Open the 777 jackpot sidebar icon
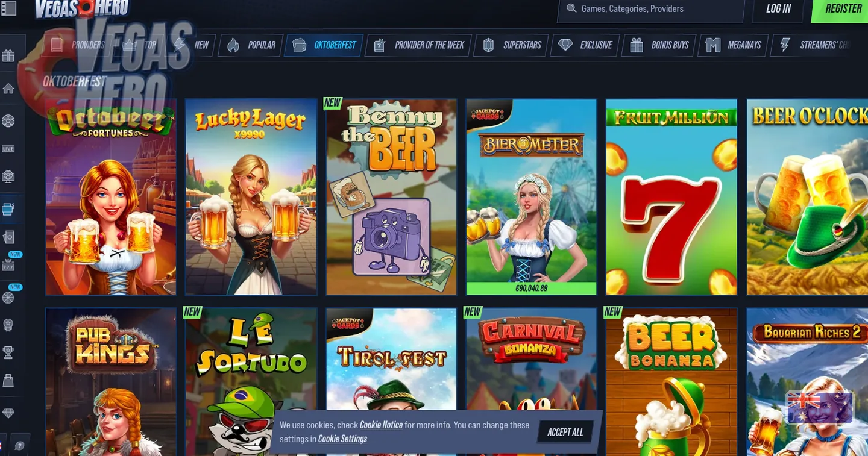Viewport: 868px width, 456px height. point(8,266)
